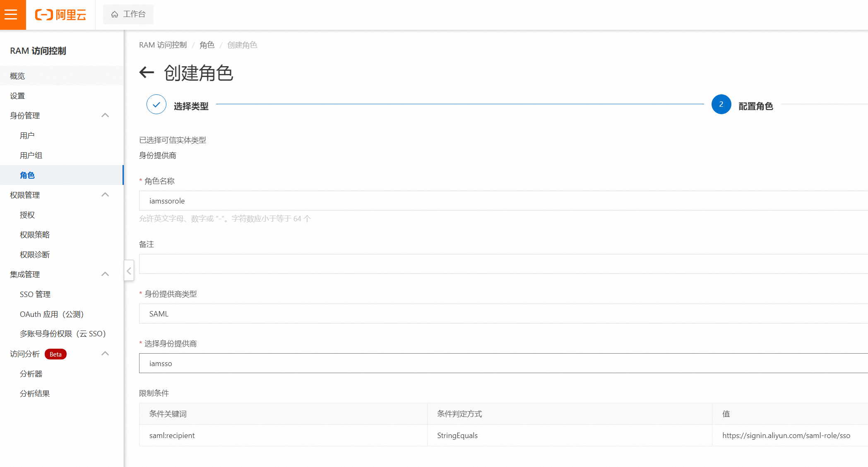Click the Beta badge next to 访问分析

click(x=55, y=354)
